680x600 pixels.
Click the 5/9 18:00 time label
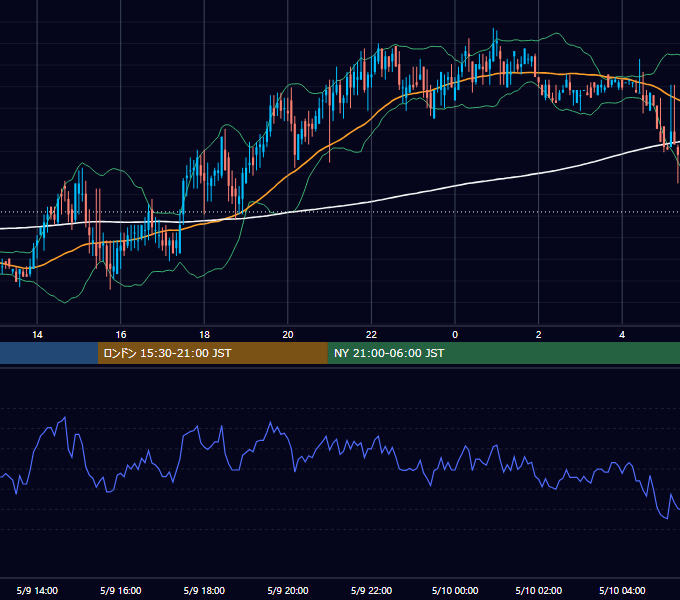(204, 590)
